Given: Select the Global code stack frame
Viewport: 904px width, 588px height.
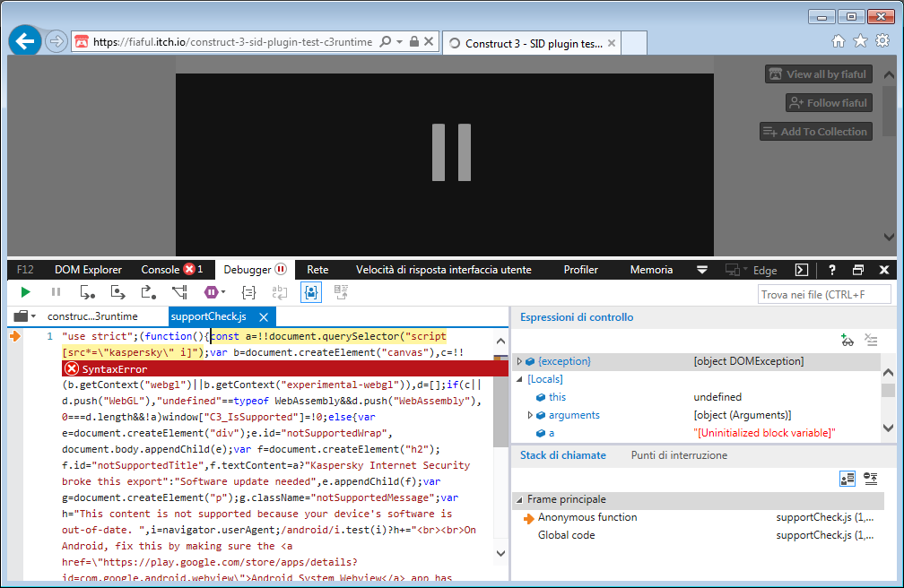Looking at the screenshot, I should point(566,535).
